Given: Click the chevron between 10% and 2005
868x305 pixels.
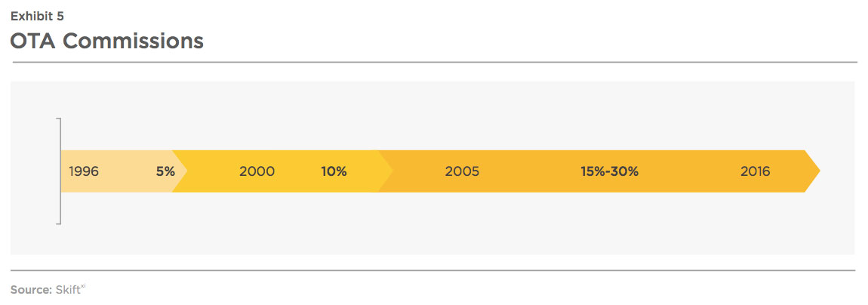Looking at the screenshot, I should pyautogui.click(x=386, y=171).
